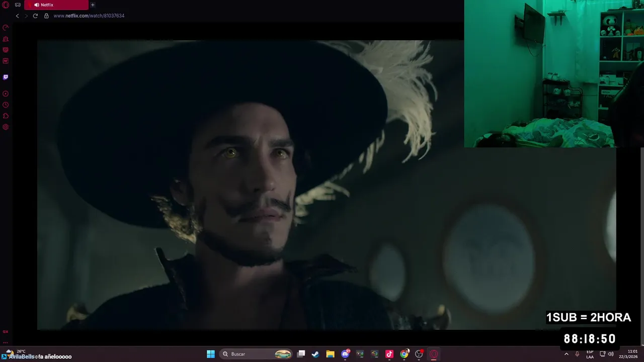Open History clock icon in sidebar
Screen dimensions: 644x362
coord(6,105)
